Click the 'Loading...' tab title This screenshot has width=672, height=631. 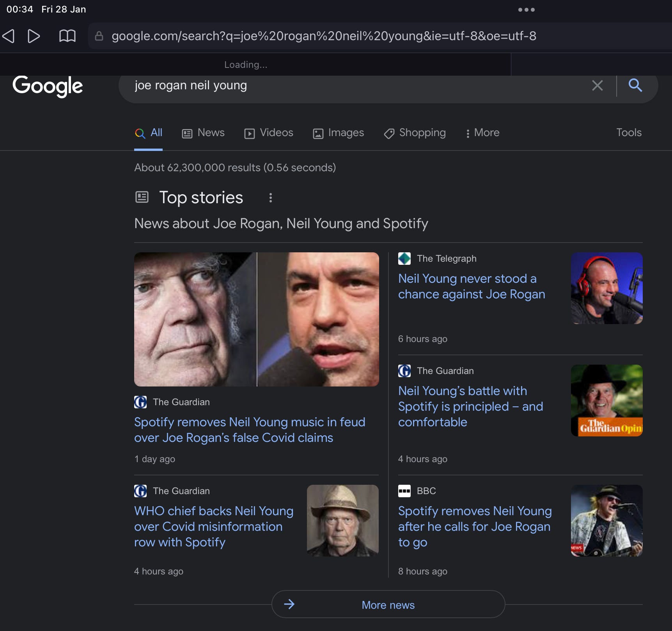(x=246, y=65)
